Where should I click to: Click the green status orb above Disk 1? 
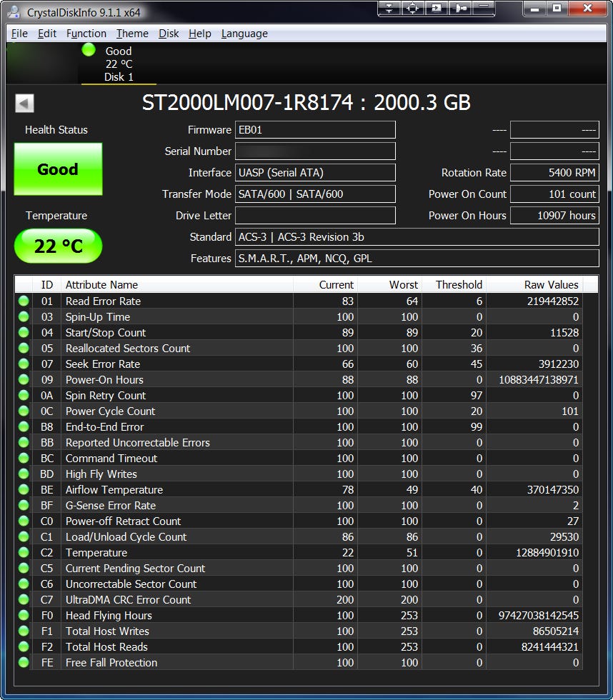point(89,49)
